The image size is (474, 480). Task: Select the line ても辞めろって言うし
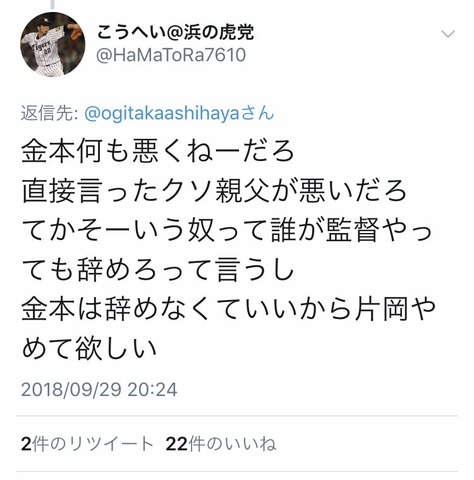coord(158,270)
